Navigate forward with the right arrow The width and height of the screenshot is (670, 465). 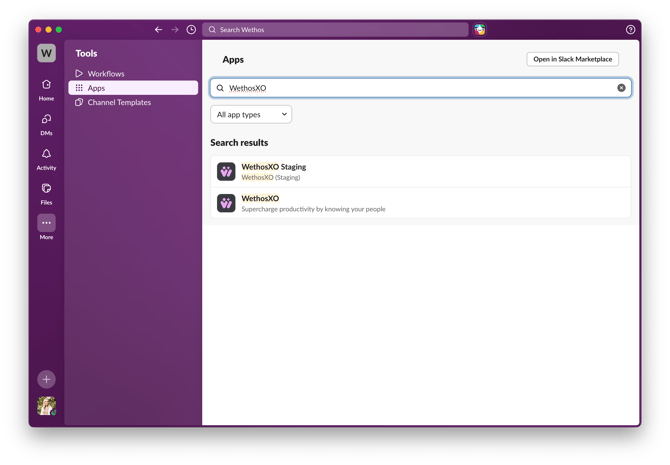175,30
